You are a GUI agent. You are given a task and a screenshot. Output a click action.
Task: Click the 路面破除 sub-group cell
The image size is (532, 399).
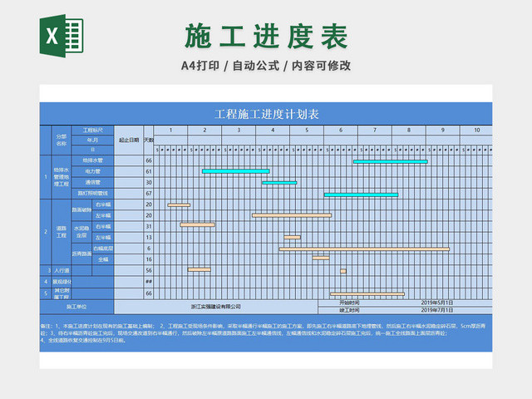tap(81, 210)
